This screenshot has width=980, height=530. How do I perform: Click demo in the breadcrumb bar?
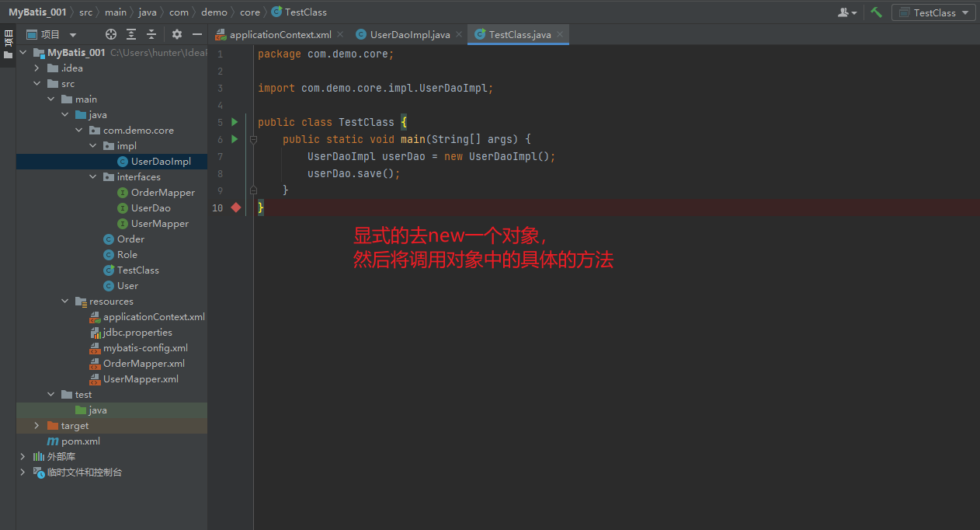coord(214,12)
